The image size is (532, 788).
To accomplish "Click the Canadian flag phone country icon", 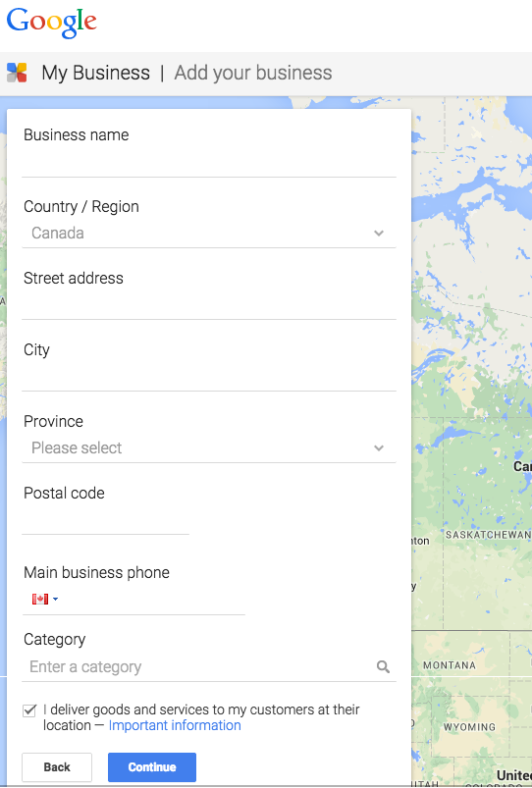I will click(x=39, y=599).
